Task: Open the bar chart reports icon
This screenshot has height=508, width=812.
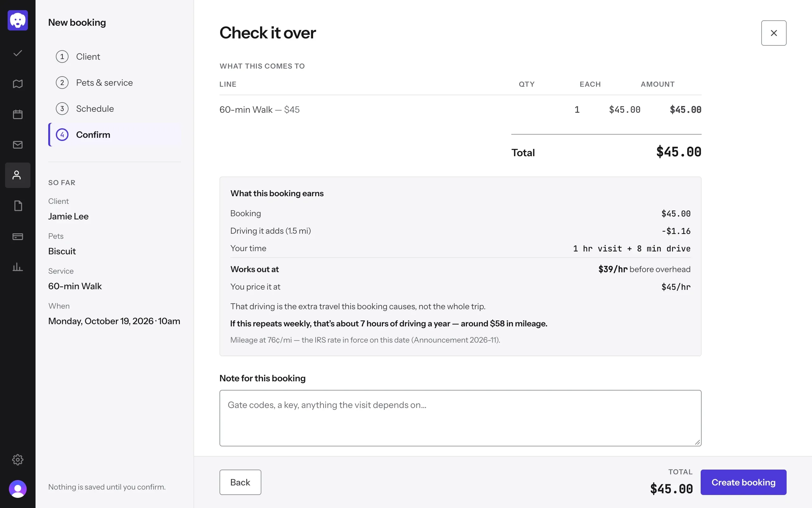Action: [18, 267]
